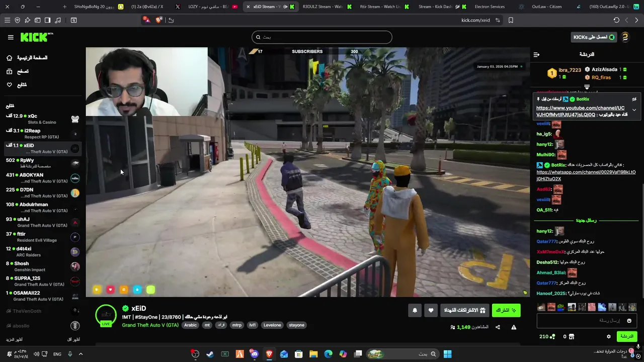The width and height of the screenshot is (644, 362).
Task: Collapse show fewer followed channels
Action: pos(73,339)
